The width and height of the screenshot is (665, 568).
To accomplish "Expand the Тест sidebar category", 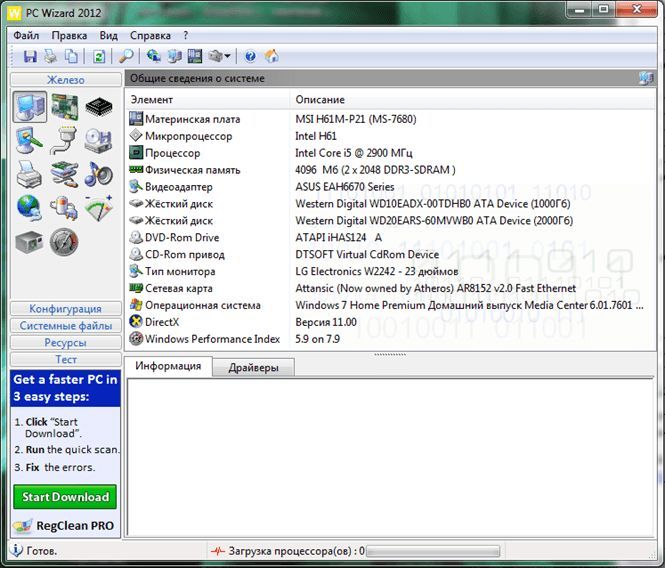I will [x=66, y=359].
